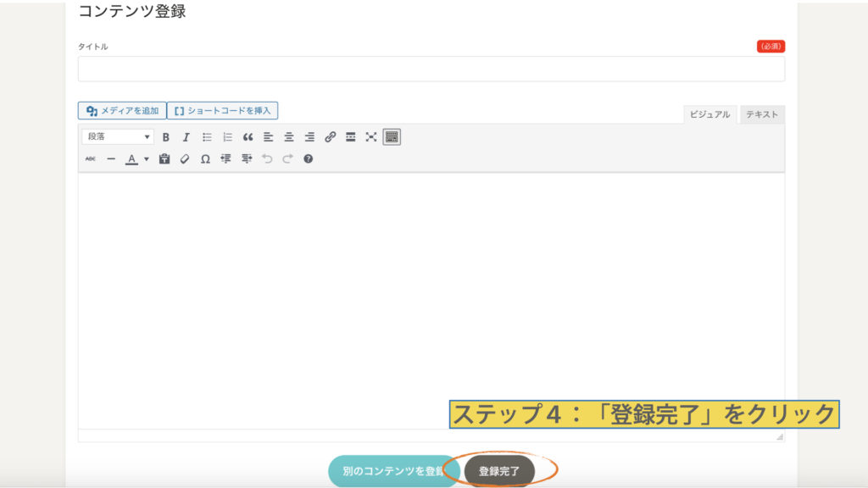Enter distraction-free fullscreen mode
868x488 pixels.
pyautogui.click(x=371, y=137)
